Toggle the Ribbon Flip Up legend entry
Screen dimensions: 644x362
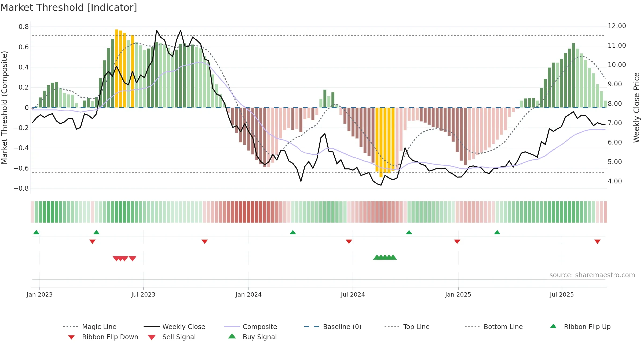pyautogui.click(x=580, y=327)
